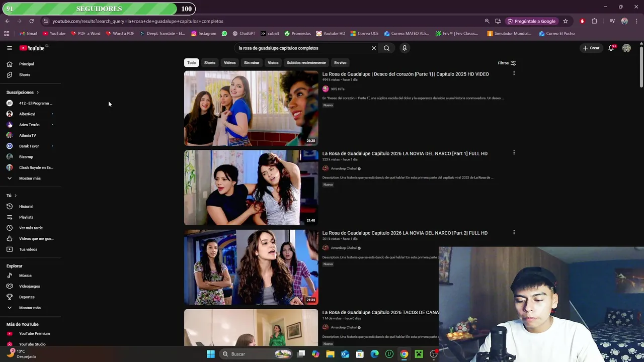This screenshot has height=362, width=644.
Task: Open La Novia del Narco Part 1 thumbnail
Action: click(x=251, y=188)
